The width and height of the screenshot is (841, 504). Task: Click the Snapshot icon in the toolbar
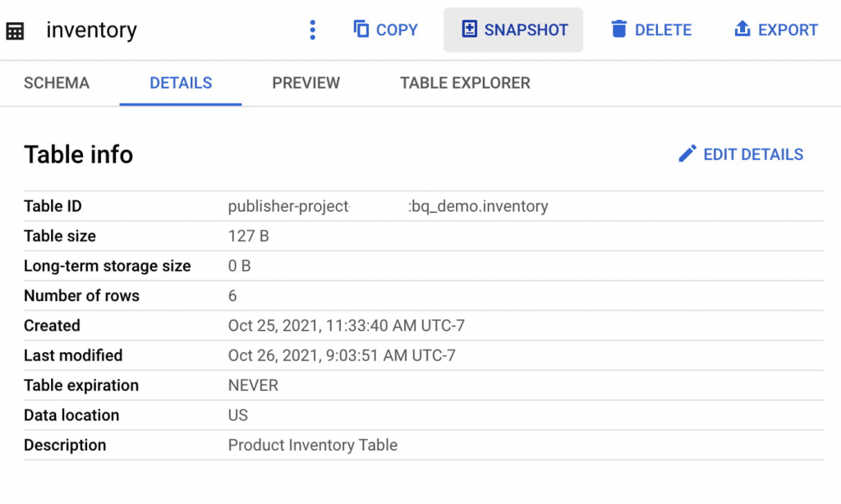[469, 29]
